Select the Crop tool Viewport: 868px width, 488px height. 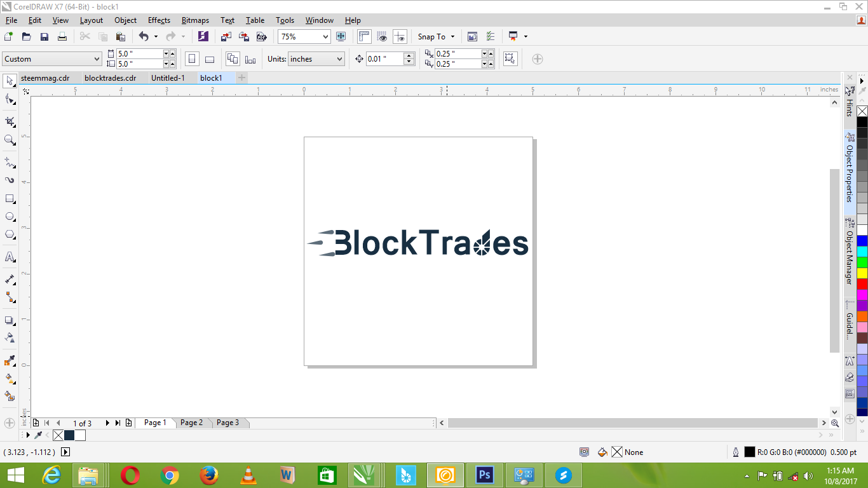pyautogui.click(x=10, y=121)
